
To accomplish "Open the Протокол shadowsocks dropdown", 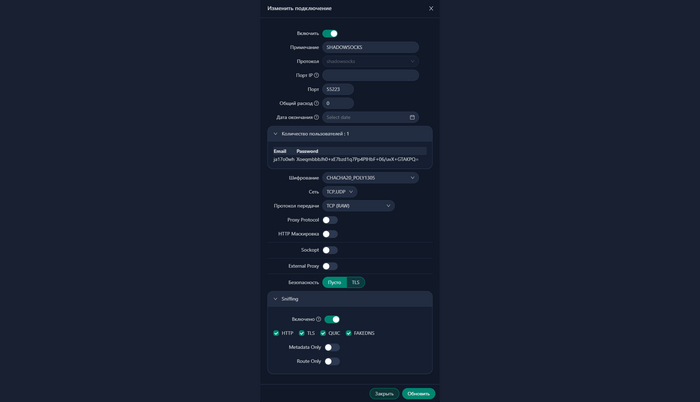I will pyautogui.click(x=371, y=61).
